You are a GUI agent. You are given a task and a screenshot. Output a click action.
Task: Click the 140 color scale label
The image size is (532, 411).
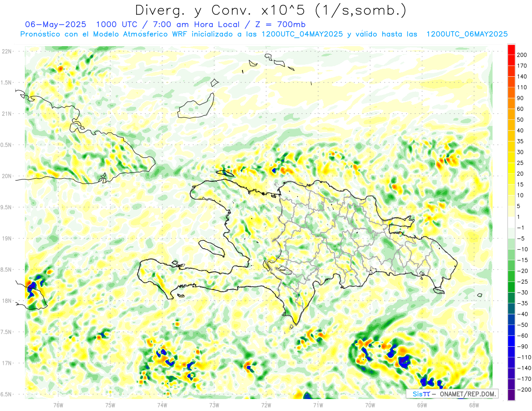pyautogui.click(x=522, y=77)
